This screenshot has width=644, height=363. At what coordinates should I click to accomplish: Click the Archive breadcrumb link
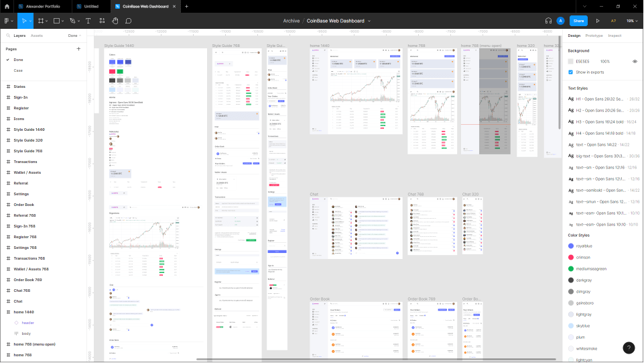point(292,21)
